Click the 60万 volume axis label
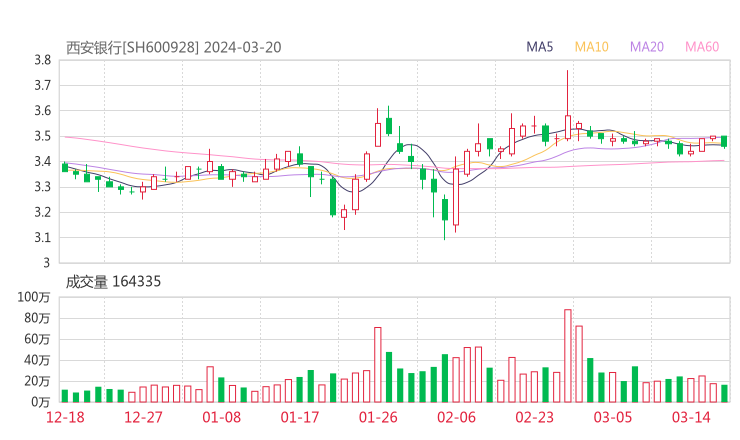Image resolution: width=740 pixels, height=440 pixels. (37, 339)
